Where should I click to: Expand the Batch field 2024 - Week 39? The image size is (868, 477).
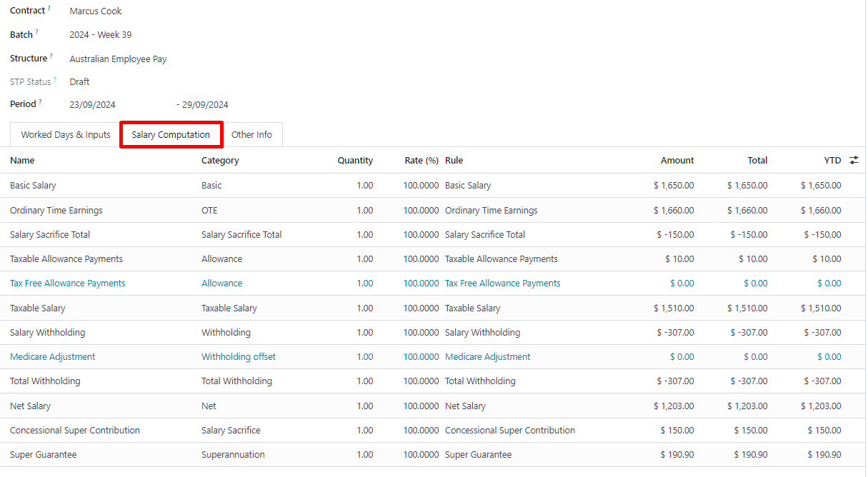click(x=101, y=35)
